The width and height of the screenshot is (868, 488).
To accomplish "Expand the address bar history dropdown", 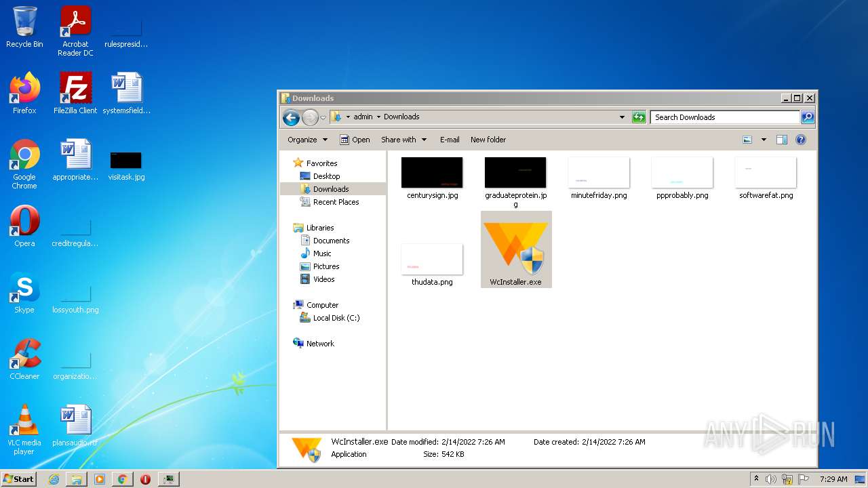I will [622, 117].
